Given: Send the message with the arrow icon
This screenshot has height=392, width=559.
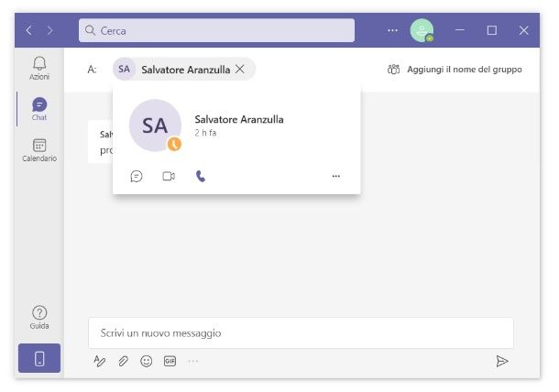Looking at the screenshot, I should pos(502,361).
